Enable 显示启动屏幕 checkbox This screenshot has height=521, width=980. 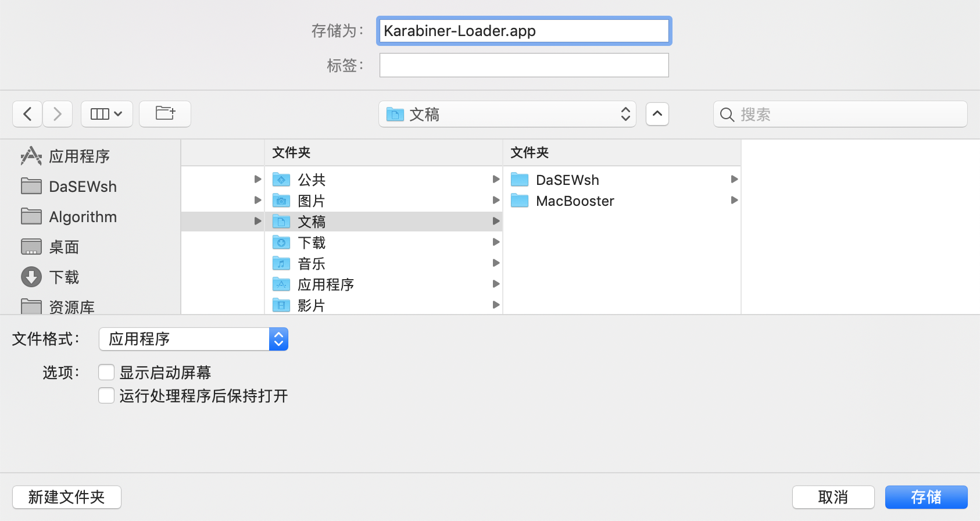coord(106,372)
